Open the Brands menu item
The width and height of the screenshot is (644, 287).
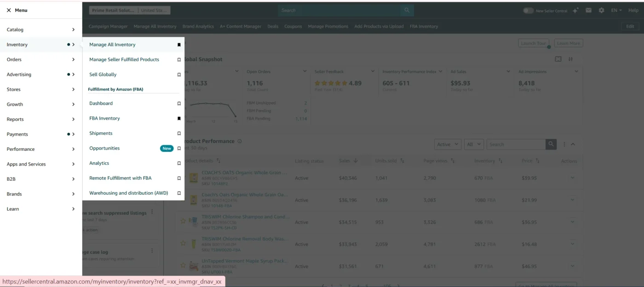click(41, 194)
